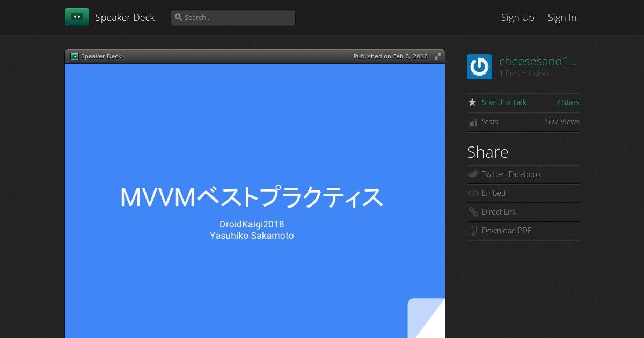Star this Talk
644x338 pixels.
coord(504,102)
